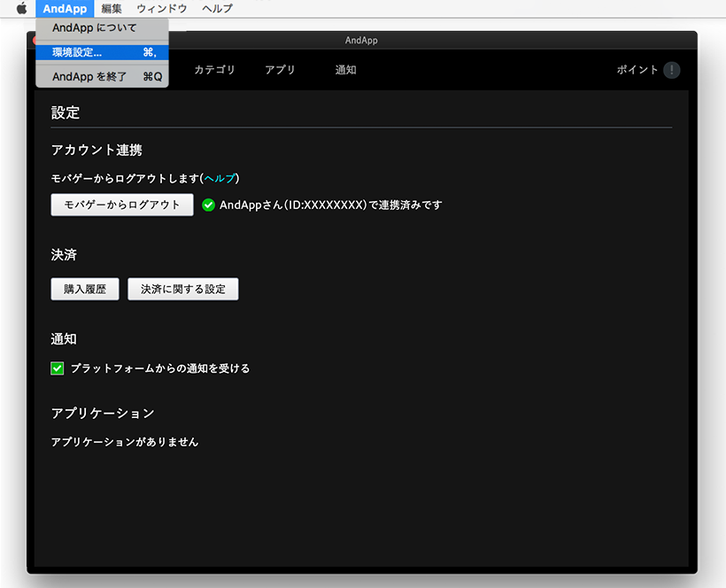The width and height of the screenshot is (726, 588).
Task: Open the Apple menu
Action: tap(22, 8)
